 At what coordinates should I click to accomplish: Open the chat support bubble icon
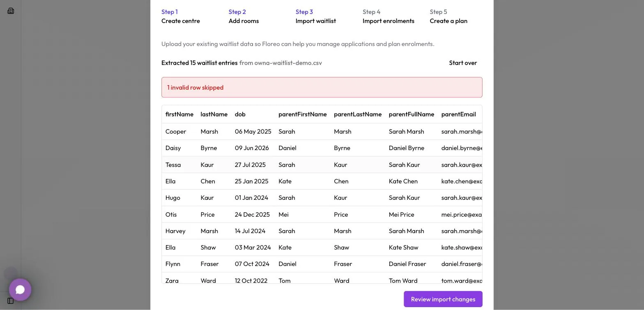20,289
